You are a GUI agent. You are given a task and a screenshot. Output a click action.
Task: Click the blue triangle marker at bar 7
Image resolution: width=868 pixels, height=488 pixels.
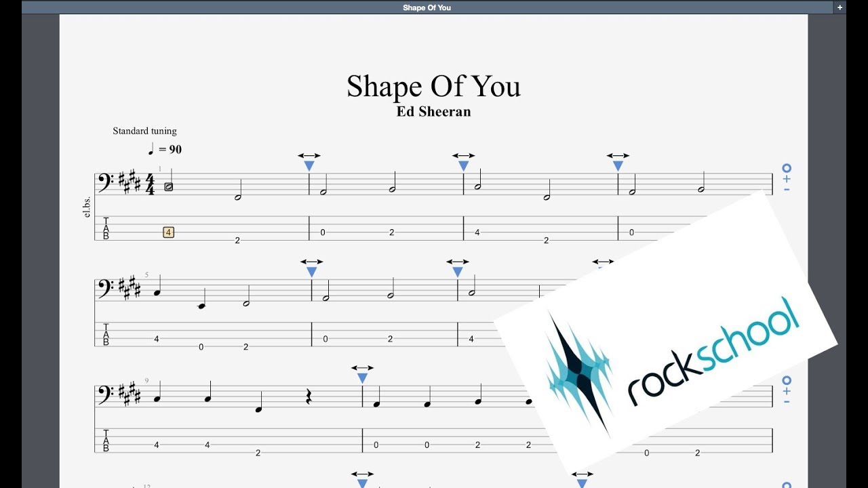(458, 272)
